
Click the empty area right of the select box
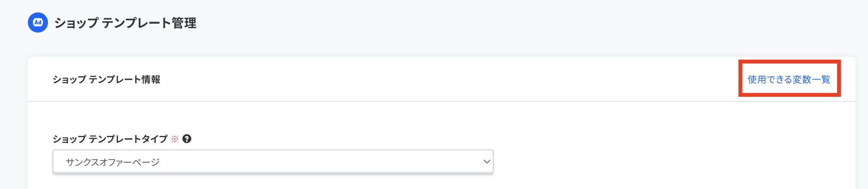point(673,162)
